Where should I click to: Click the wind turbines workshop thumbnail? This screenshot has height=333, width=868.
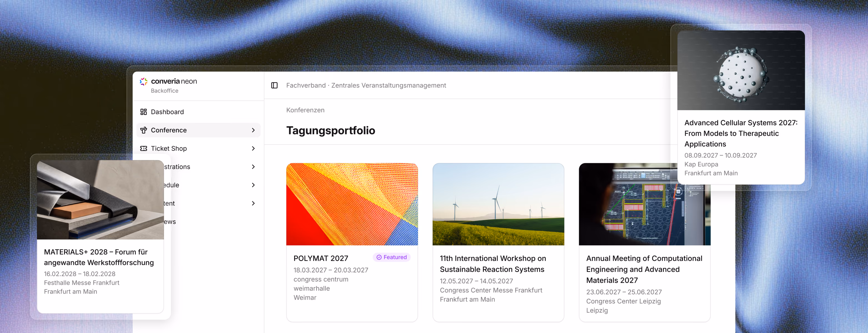pyautogui.click(x=498, y=204)
